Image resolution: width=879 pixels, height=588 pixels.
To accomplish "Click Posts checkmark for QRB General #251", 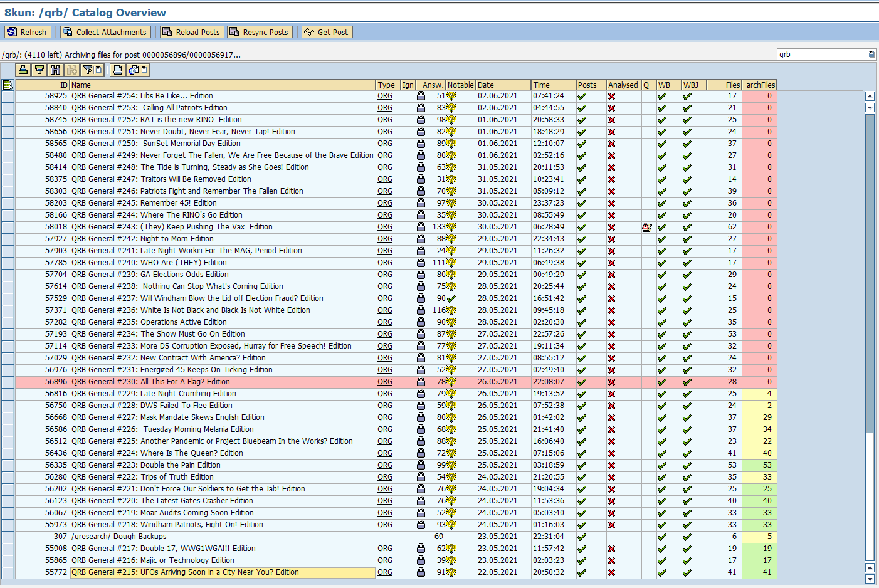I will click(x=582, y=132).
